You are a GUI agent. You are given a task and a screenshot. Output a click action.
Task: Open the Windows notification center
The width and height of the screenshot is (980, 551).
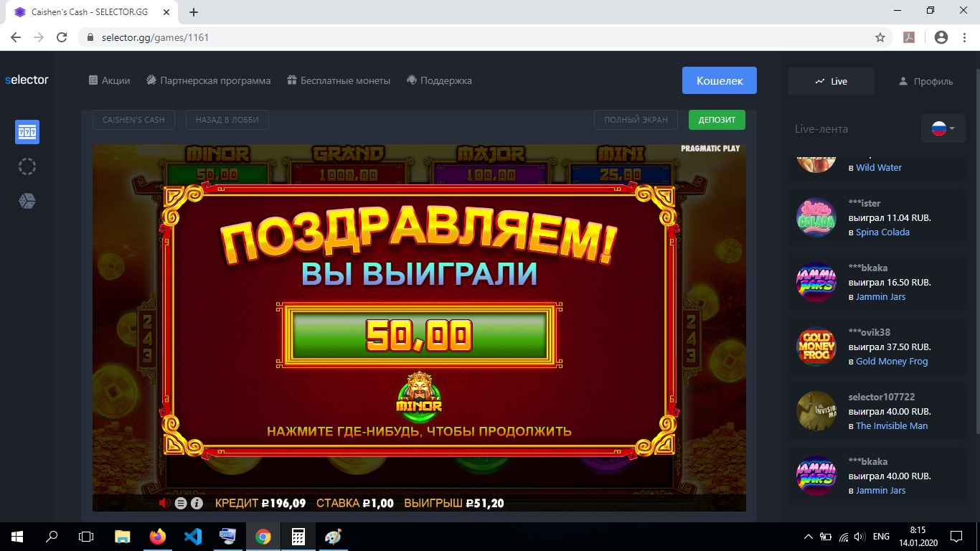(956, 537)
